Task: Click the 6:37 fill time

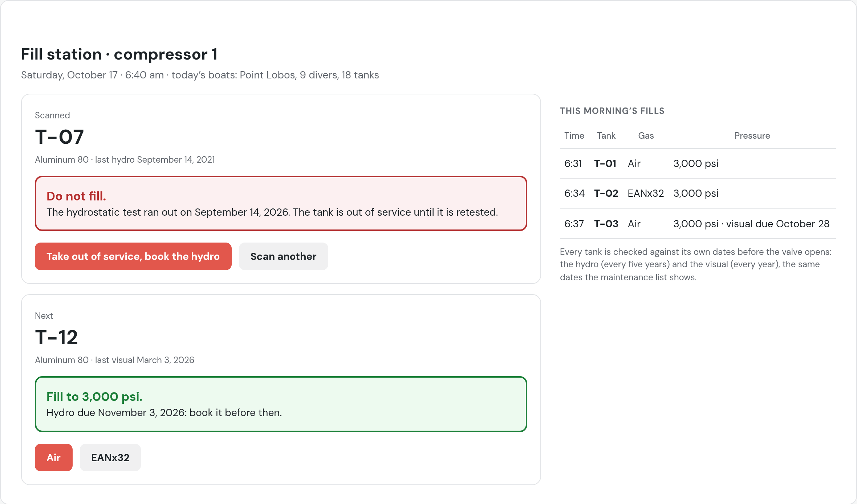Action: point(574,224)
